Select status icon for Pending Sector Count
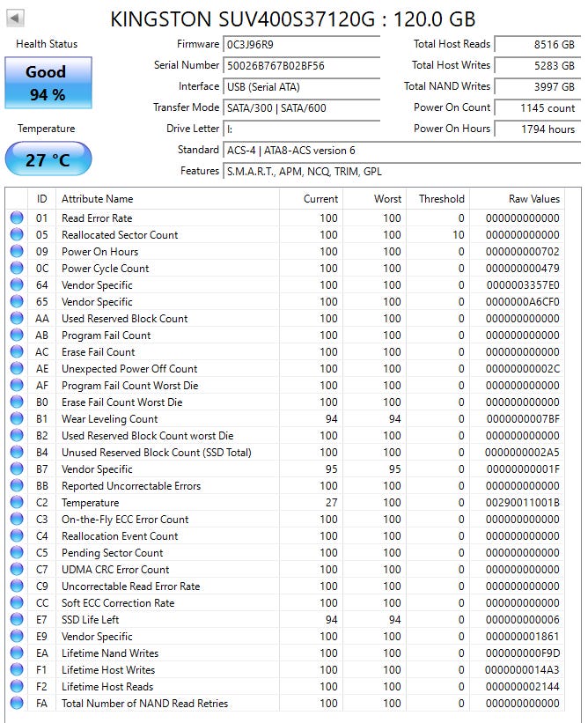Screen dimensions: 588x723 pos(17,552)
